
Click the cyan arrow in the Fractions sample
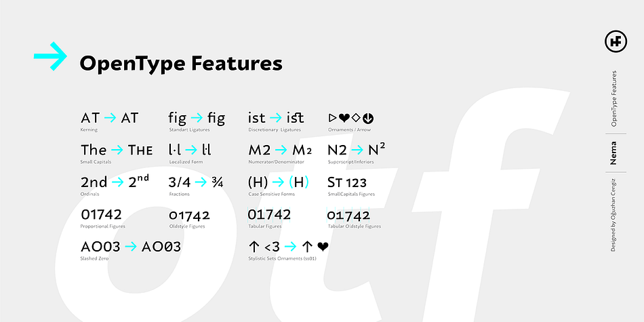[201, 182]
